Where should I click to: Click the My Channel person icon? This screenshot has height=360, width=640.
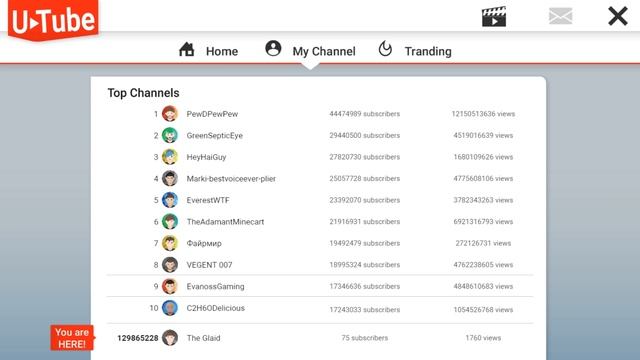click(273, 49)
